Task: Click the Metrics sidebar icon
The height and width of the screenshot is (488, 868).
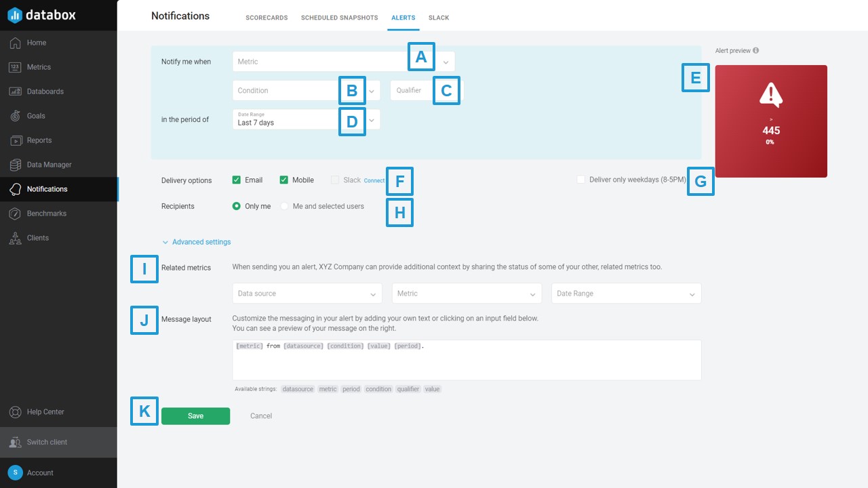Action: 15,67
